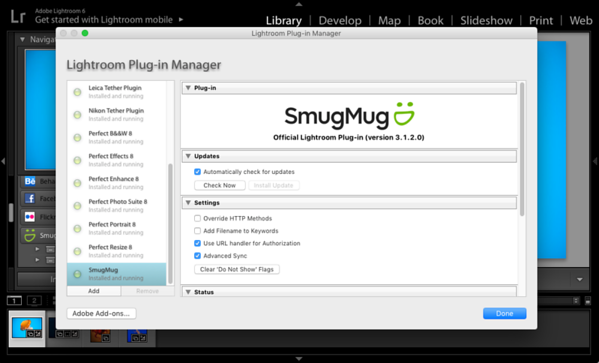599x363 pixels.
Task: Disable Advanced Sync checkbox
Action: point(198,256)
